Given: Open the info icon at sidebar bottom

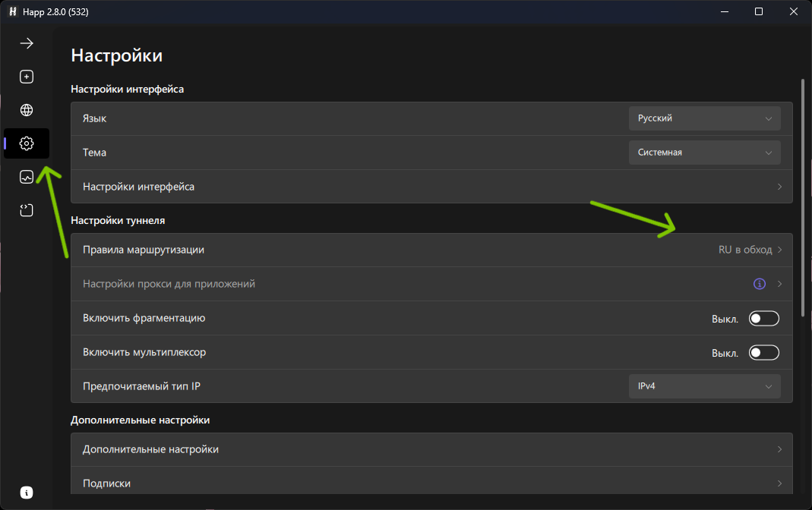Looking at the screenshot, I should [27, 493].
